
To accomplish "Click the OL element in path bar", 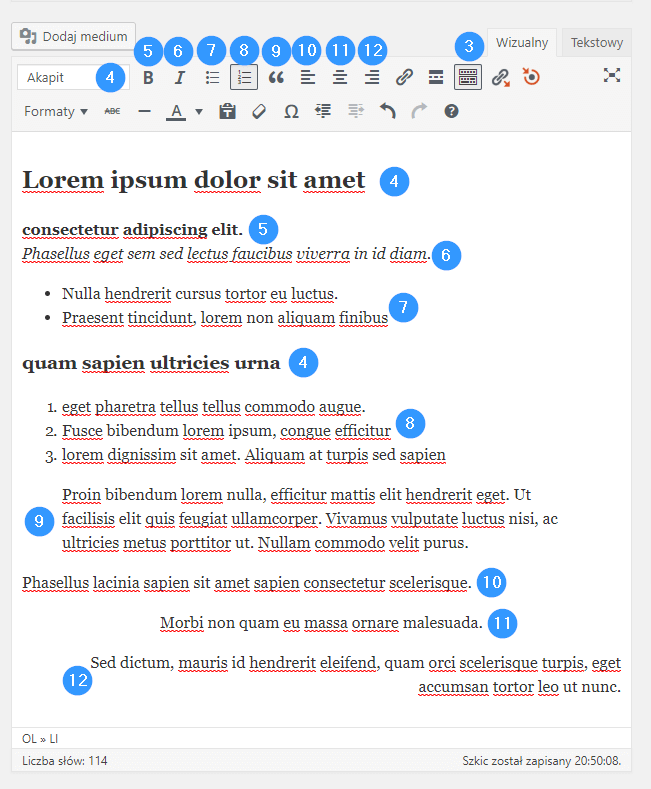I will click(x=29, y=739).
